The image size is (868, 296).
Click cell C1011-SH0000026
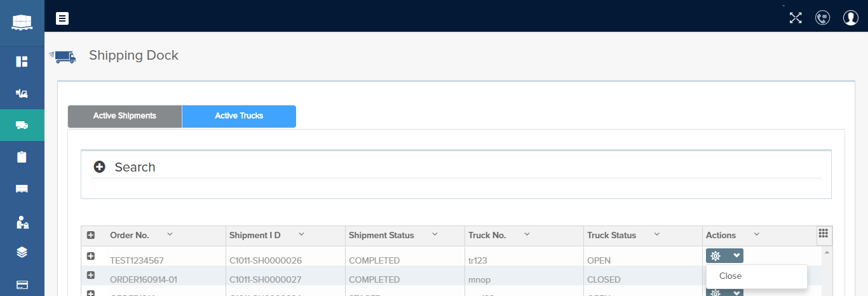[x=266, y=260]
